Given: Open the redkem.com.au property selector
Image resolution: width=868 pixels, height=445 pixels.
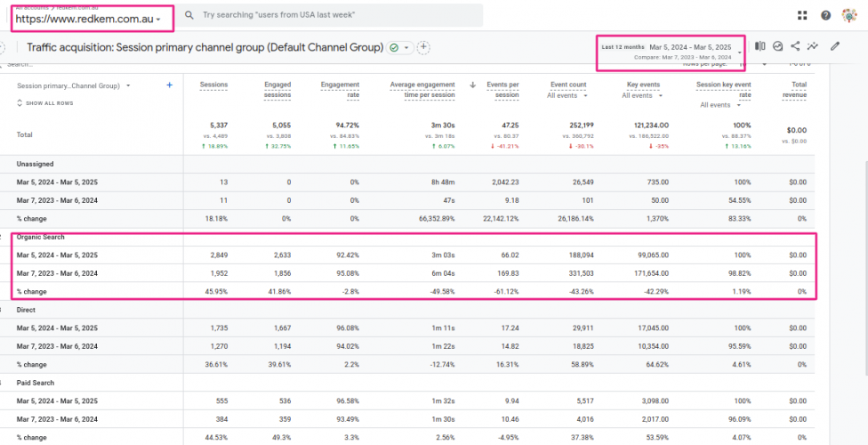Looking at the screenshot, I should [89, 19].
